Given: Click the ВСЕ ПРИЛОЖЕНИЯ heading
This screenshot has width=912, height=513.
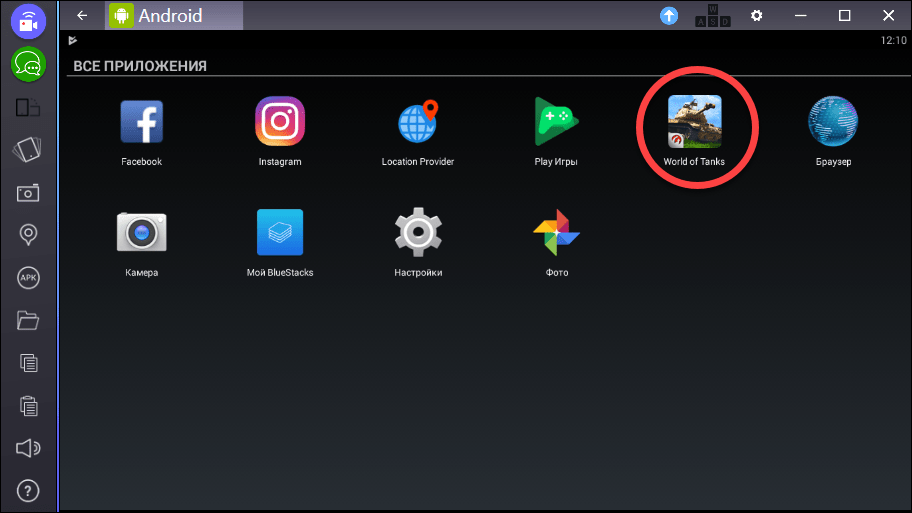Looking at the screenshot, I should [x=140, y=66].
